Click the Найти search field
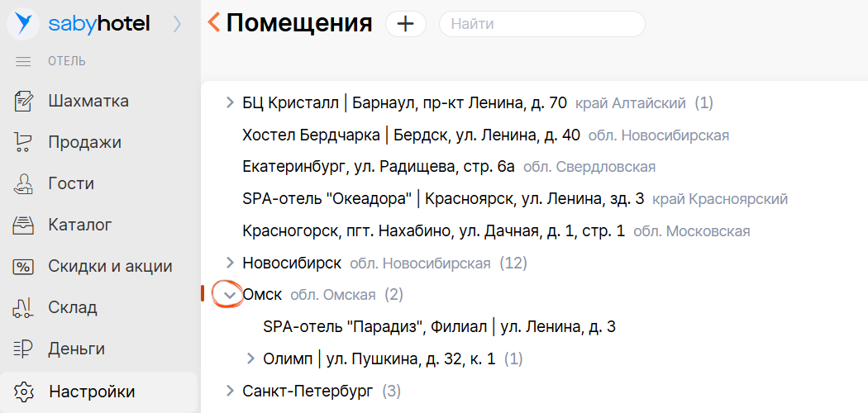This screenshot has width=868, height=413. tap(541, 24)
